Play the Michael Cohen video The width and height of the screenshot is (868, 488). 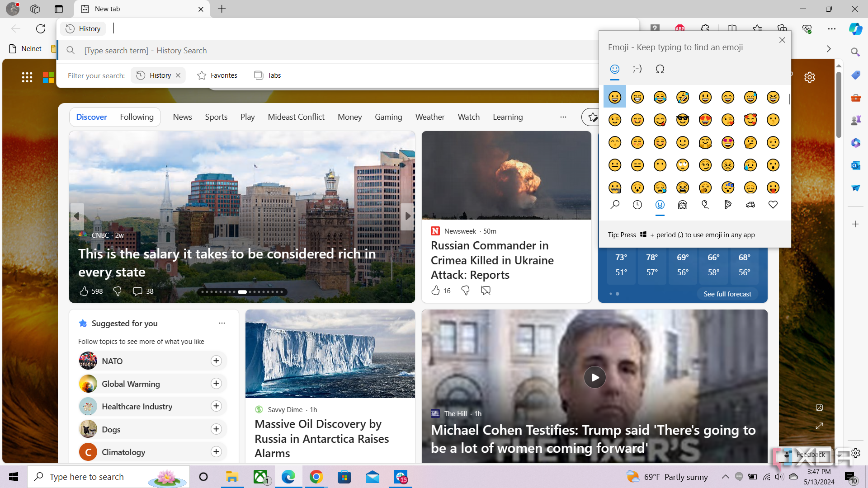594,377
